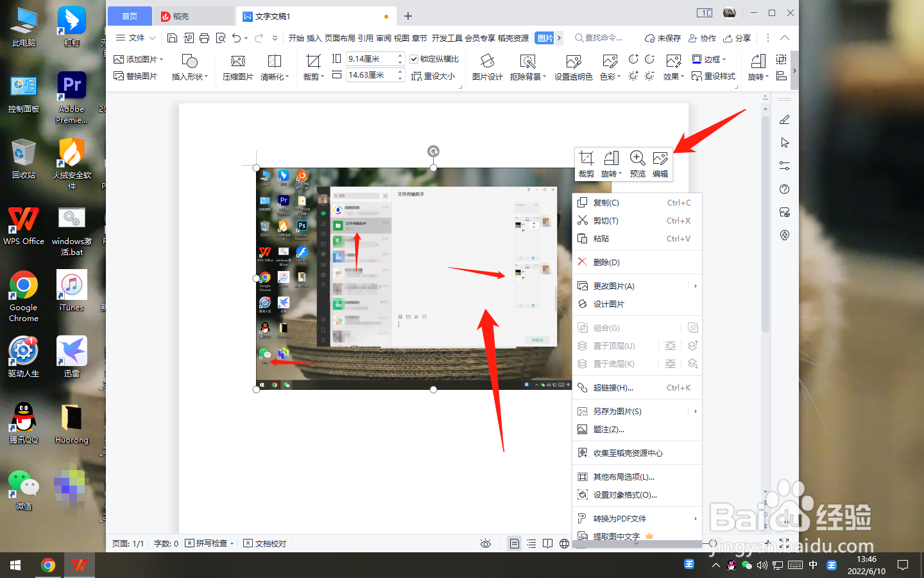The width and height of the screenshot is (924, 578).
Task: Toggle the Lock Aspect Ratio checkbox
Action: click(414, 59)
